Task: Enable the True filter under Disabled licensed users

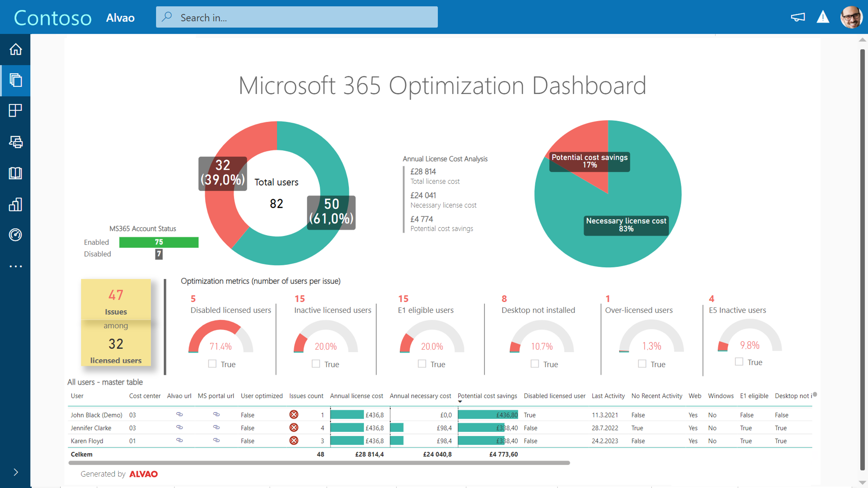Action: tap(212, 364)
